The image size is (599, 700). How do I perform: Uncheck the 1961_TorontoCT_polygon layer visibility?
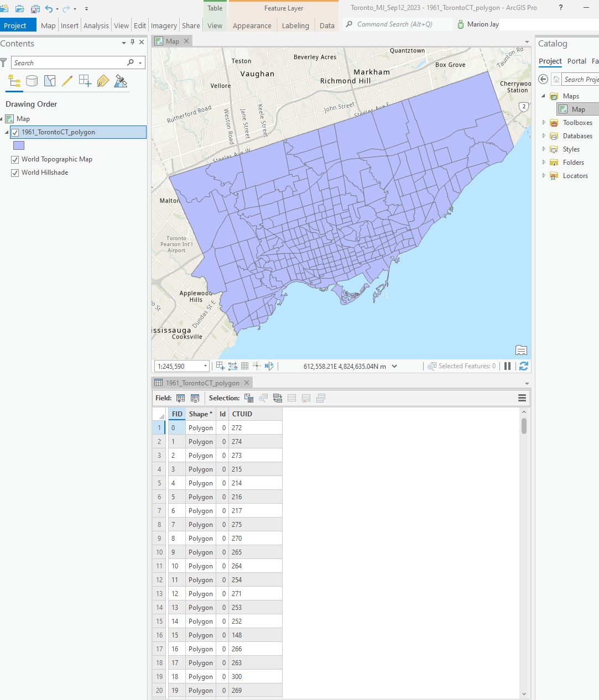pos(15,132)
